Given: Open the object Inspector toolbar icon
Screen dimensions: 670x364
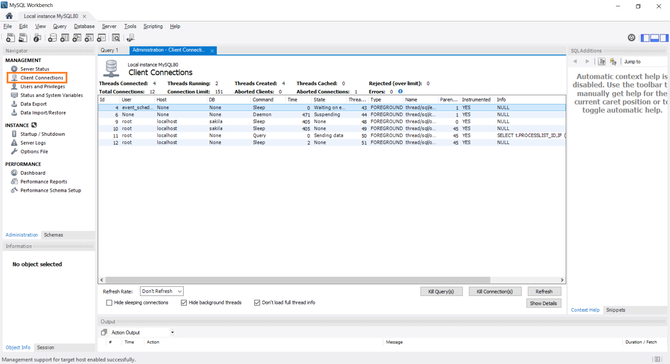Looking at the screenshot, I should pos(37,38).
